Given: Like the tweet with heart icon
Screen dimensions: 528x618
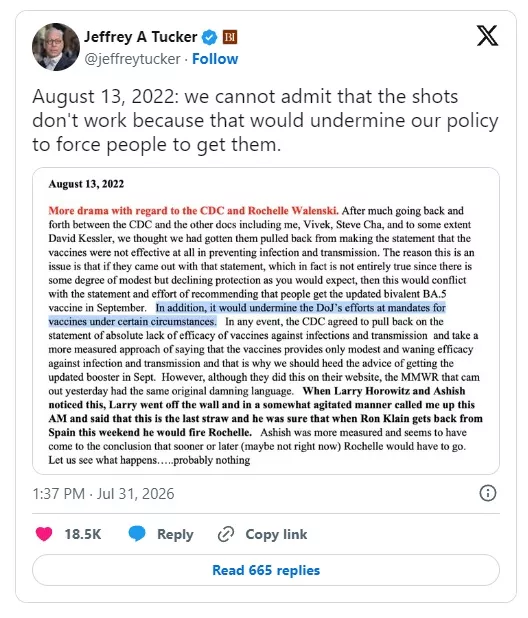Looking at the screenshot, I should coord(44,534).
